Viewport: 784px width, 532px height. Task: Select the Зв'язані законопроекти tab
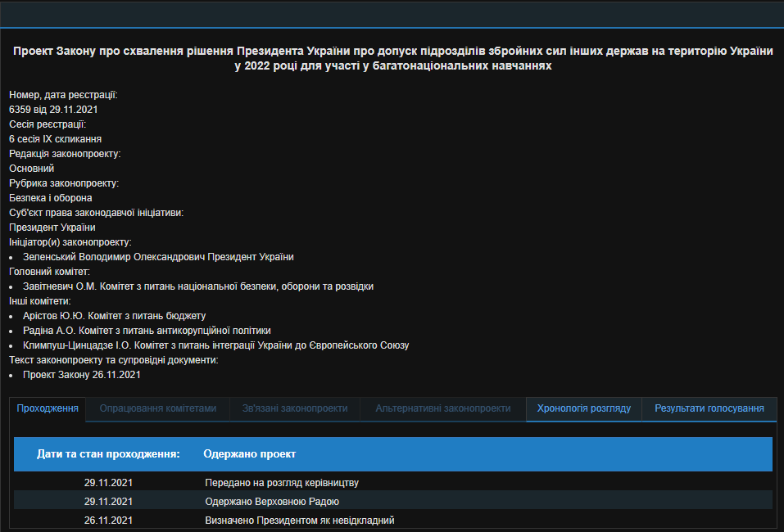pyautogui.click(x=295, y=408)
